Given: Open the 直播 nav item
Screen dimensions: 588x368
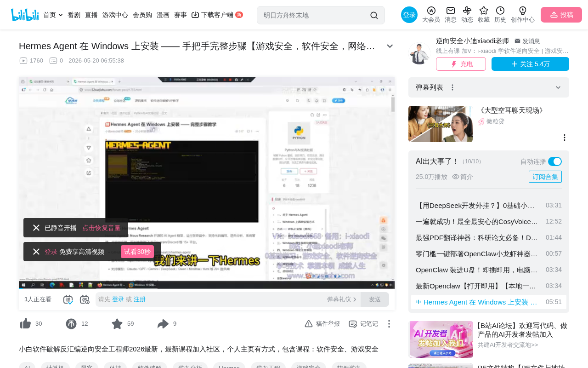Looking at the screenshot, I should (91, 15).
